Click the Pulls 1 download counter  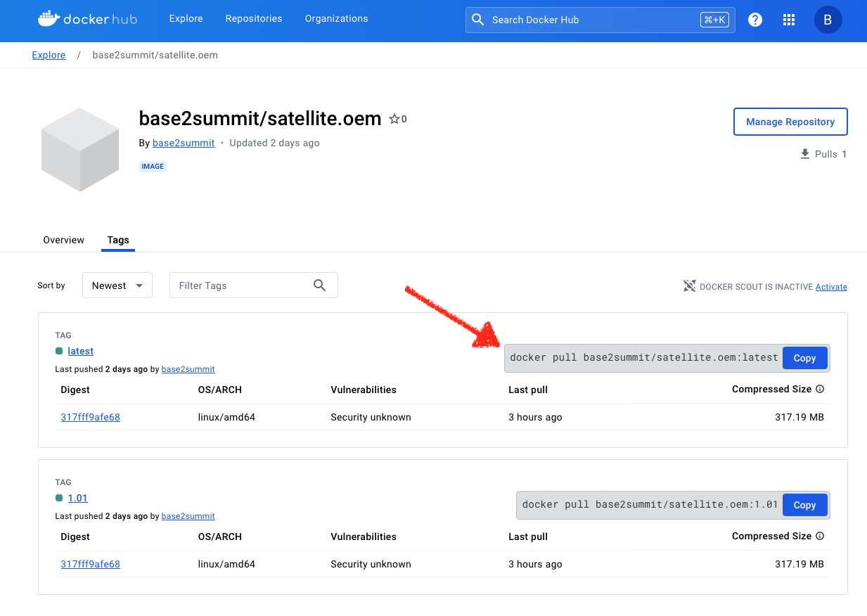(823, 154)
